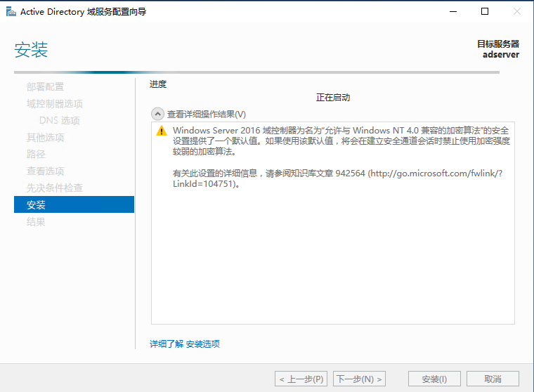Viewport: 534px width, 392px height.
Task: Maximize the configuration wizard window
Action: [x=484, y=11]
